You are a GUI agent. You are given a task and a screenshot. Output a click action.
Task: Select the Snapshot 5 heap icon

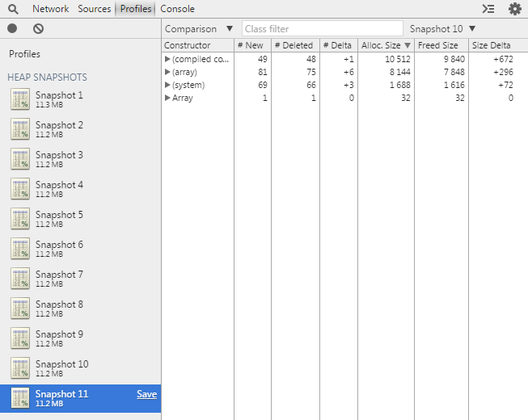pos(20,219)
